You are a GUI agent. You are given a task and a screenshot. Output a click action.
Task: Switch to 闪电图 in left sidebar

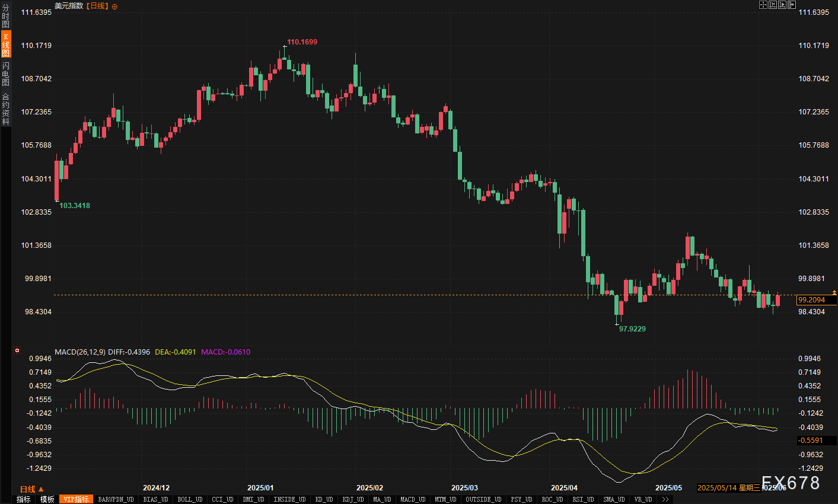5,74
